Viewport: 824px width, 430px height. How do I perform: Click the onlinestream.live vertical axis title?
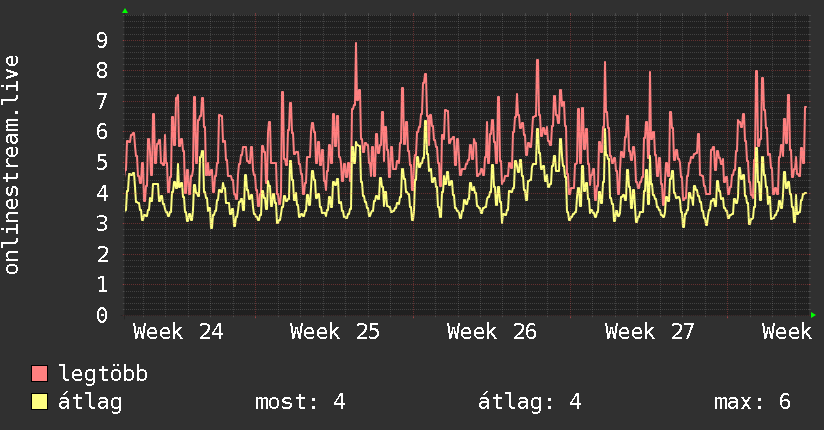[12, 165]
